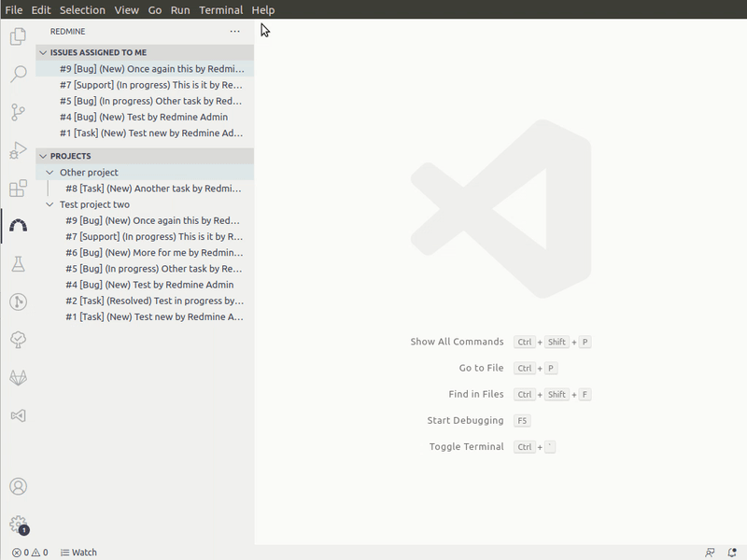The height and width of the screenshot is (560, 747).
Task: Open issue #5 under Test project two
Action: (x=145, y=269)
